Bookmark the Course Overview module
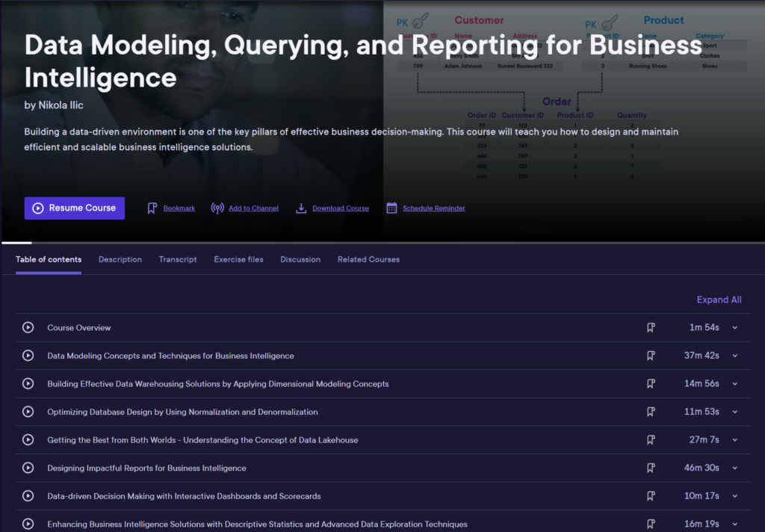This screenshot has height=532, width=765. point(651,327)
